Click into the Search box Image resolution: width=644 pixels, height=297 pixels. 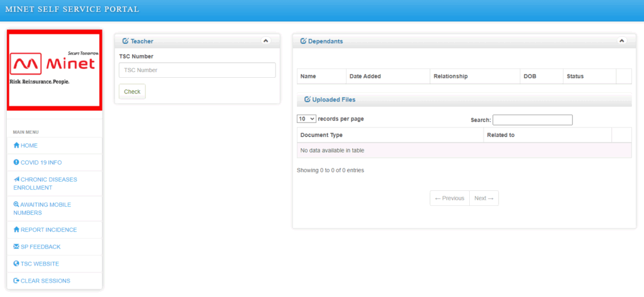click(532, 120)
